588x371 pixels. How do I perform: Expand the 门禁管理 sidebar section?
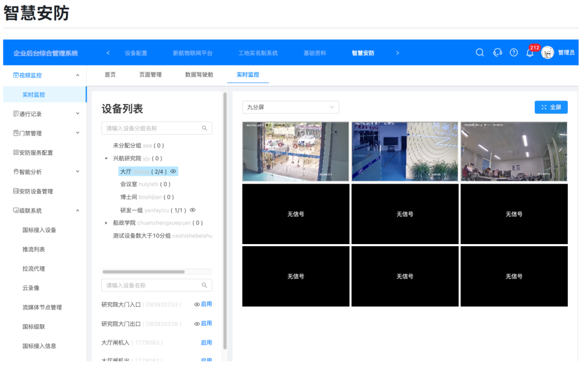[78, 133]
